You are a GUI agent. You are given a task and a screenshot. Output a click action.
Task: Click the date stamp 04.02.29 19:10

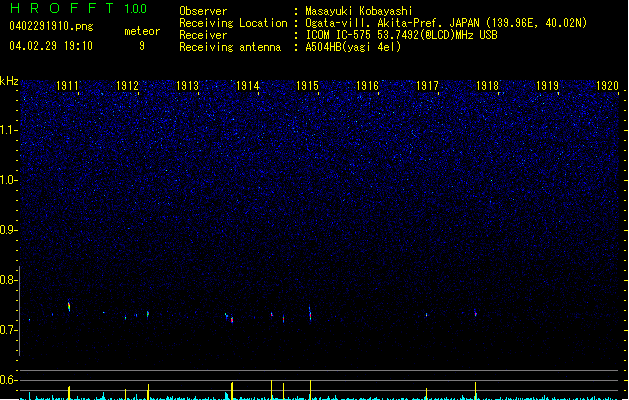coord(51,46)
